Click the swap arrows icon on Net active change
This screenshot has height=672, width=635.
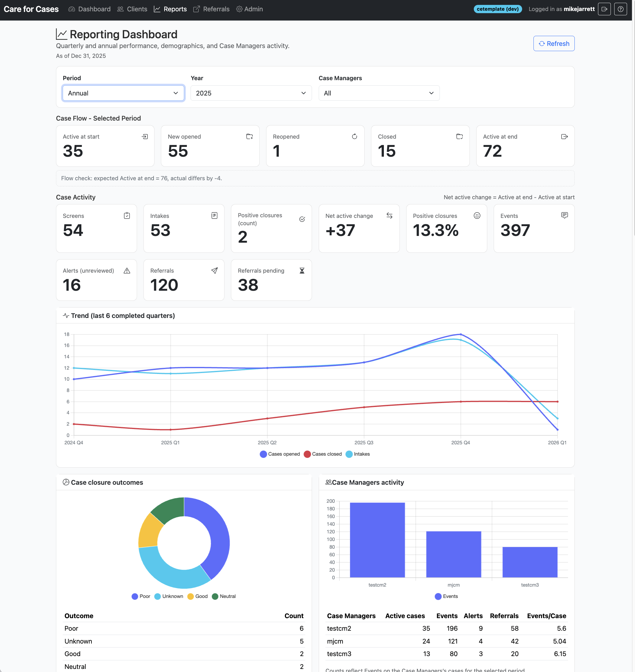389,216
